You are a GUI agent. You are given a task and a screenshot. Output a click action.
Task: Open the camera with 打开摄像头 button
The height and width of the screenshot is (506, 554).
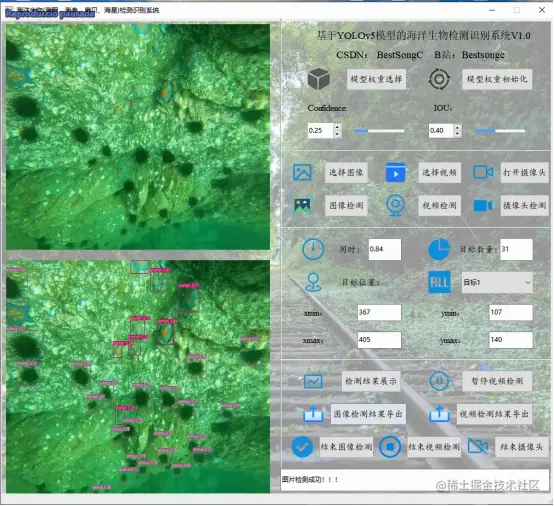click(524, 172)
